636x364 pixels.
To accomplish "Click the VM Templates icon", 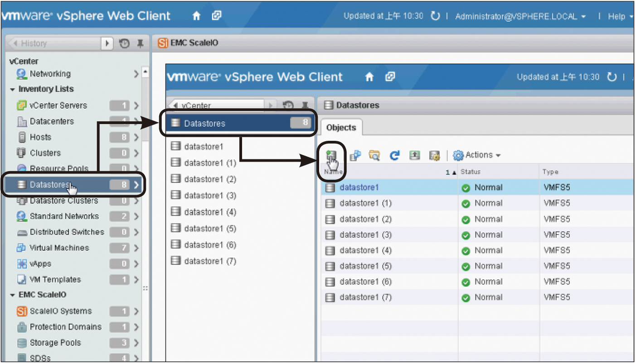I will point(22,280).
